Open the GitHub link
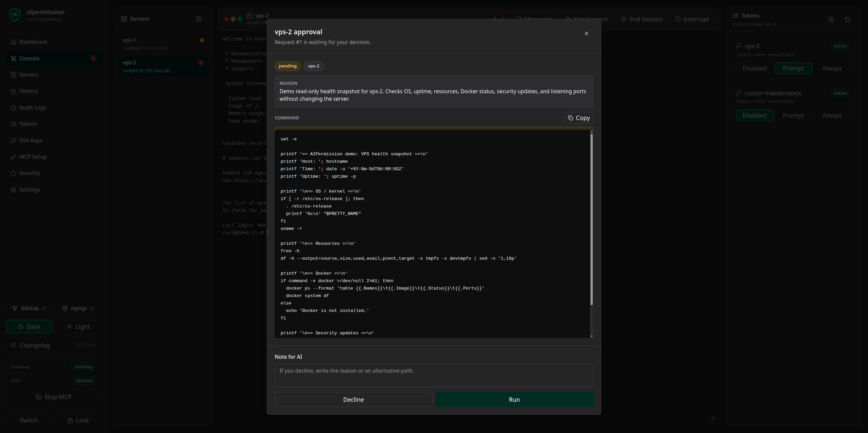Screen dimensions: 868x433 click(x=29, y=308)
